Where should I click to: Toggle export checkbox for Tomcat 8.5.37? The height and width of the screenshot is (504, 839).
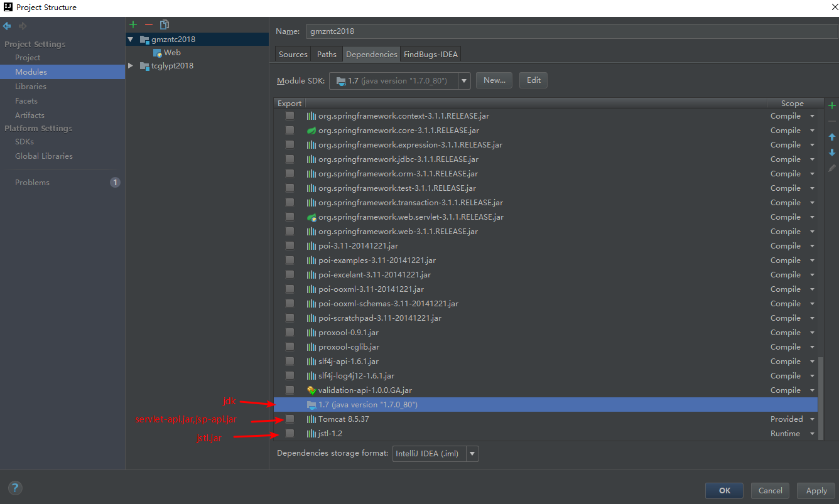[x=290, y=419]
